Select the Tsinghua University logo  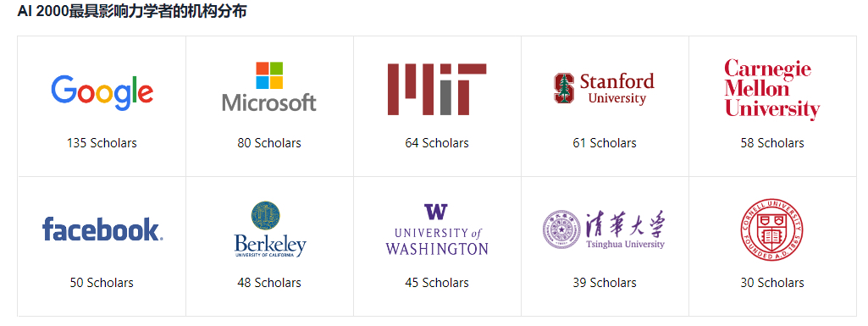coord(604,229)
